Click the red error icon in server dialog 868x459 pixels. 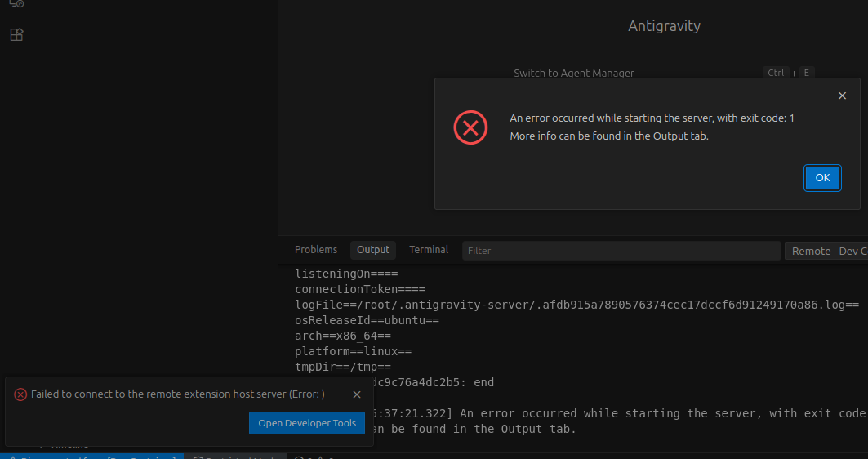pos(470,127)
